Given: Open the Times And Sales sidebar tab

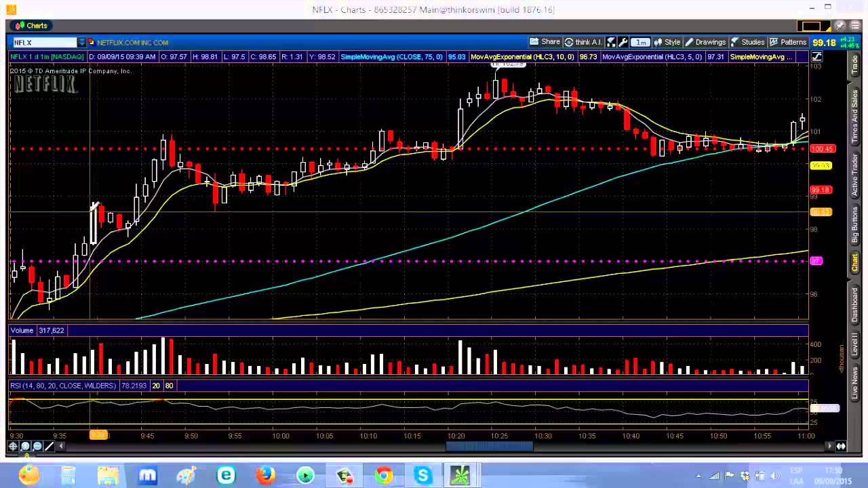Looking at the screenshot, I should coord(854,116).
